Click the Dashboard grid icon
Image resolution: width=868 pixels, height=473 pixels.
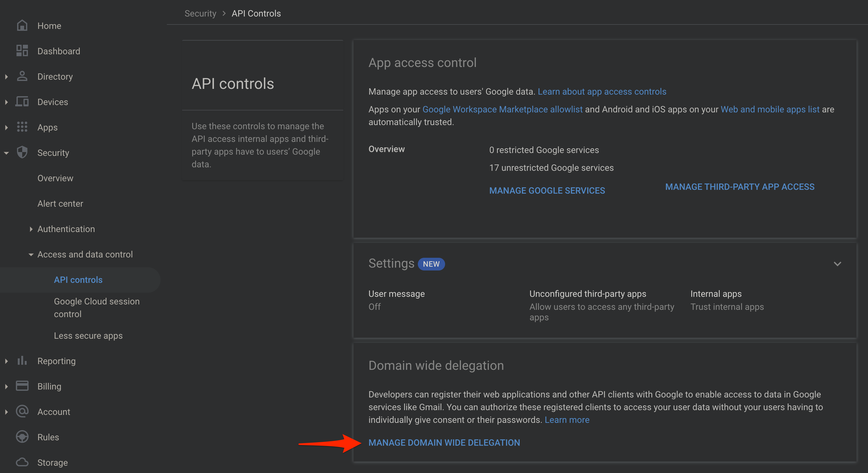pyautogui.click(x=22, y=51)
